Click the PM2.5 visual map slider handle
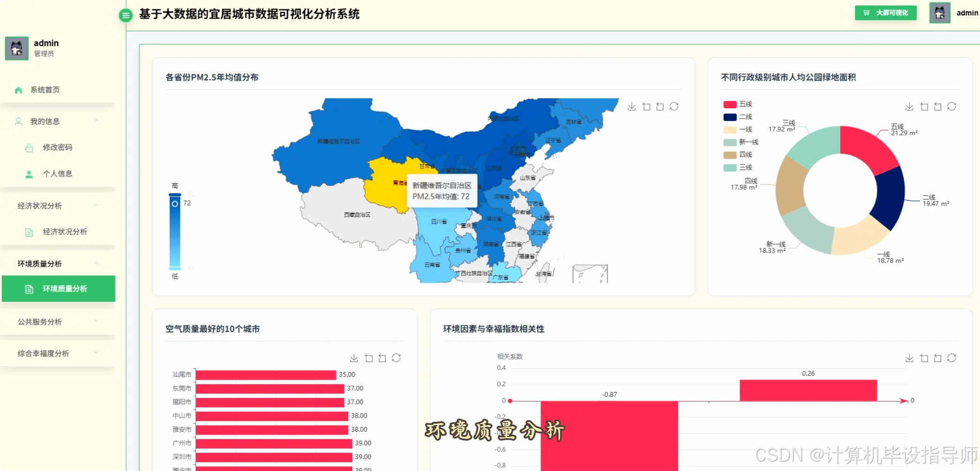 175,204
